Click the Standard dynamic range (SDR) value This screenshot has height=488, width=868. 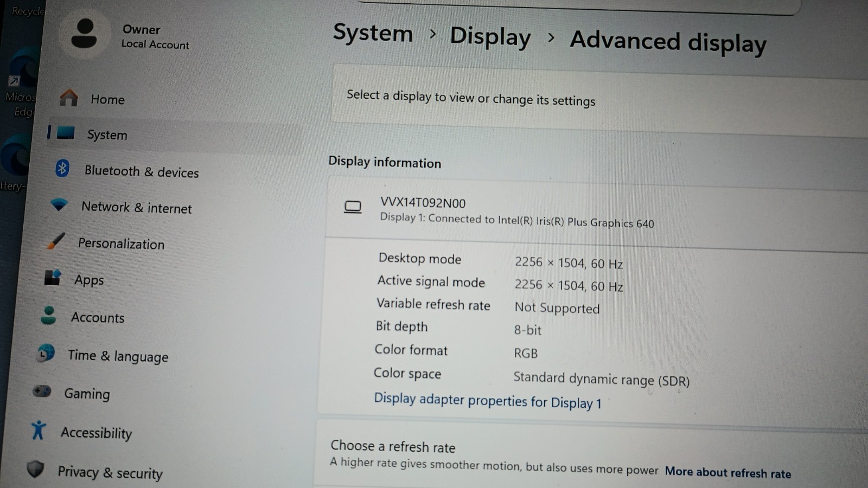tap(602, 379)
